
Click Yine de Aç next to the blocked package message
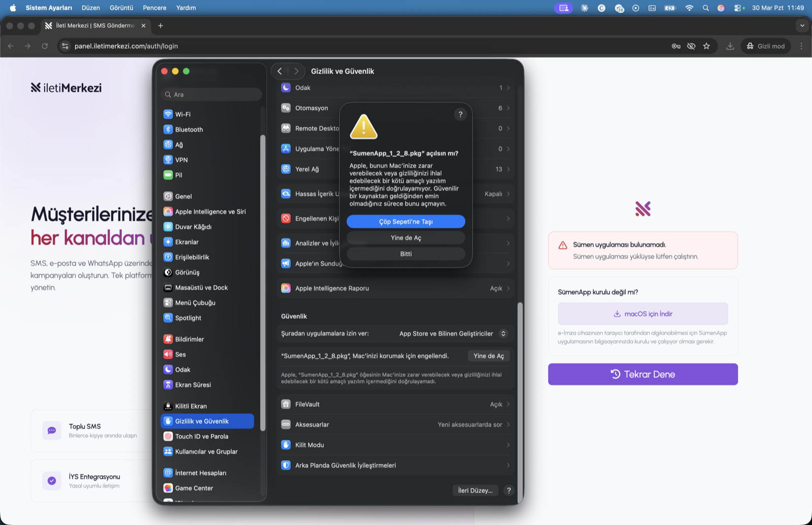[x=488, y=356]
